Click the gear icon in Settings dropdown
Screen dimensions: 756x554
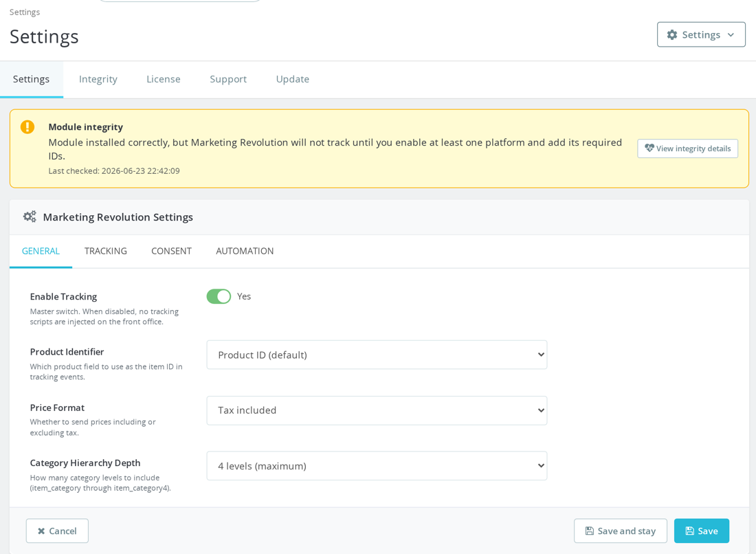672,35
